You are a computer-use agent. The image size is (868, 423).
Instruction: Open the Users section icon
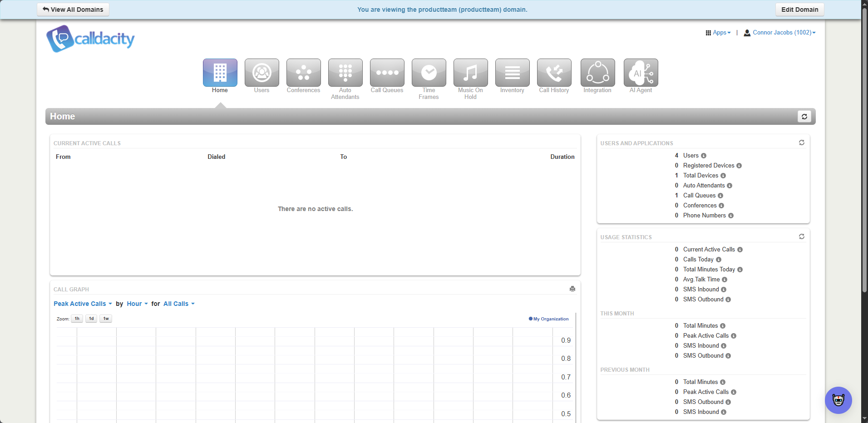(261, 73)
